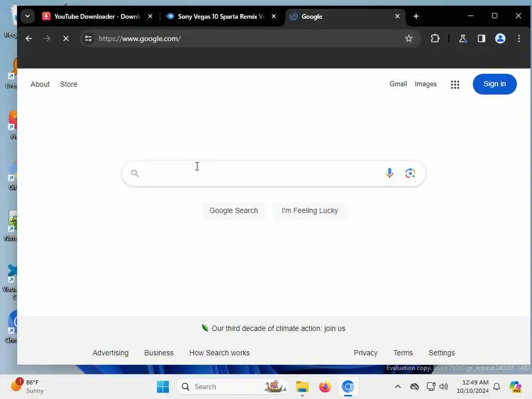Click the address bar URL google.com
Screen dimensions: 532x399
(x=140, y=38)
